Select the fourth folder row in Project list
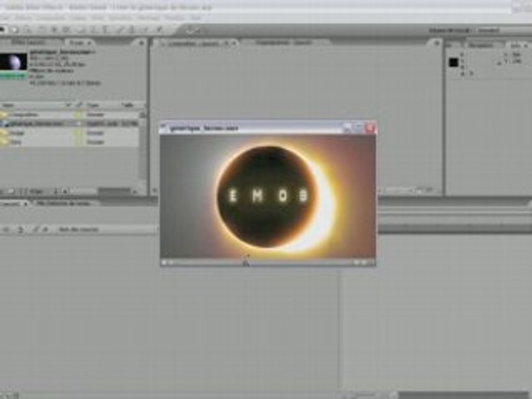Screen dimensions: 532x399 70,142
